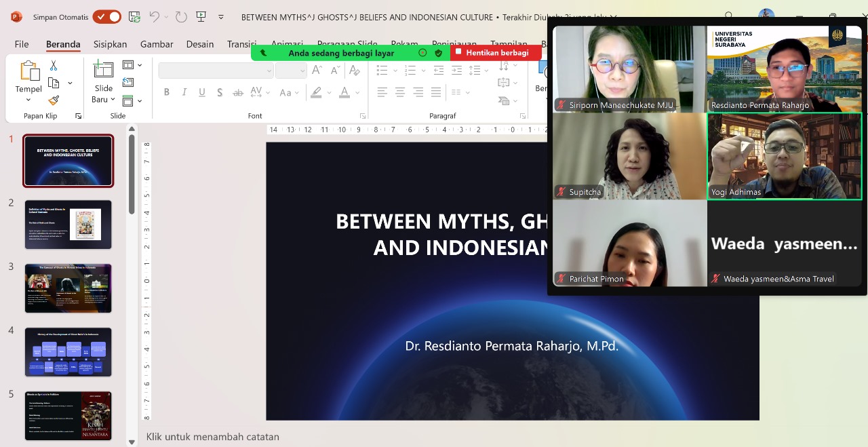Select the Format Painter brush icon
The width and height of the screenshot is (868, 447).
(54, 100)
